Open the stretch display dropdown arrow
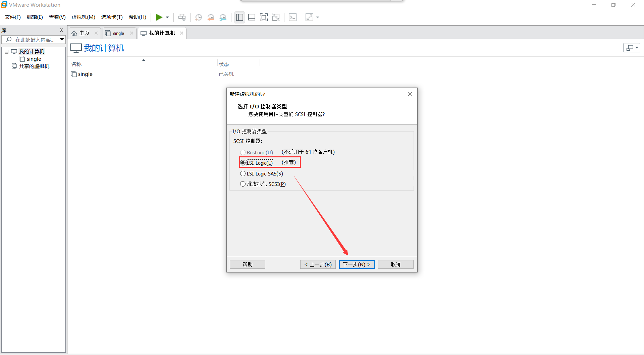Viewport: 644px width, 355px height. coord(318,17)
